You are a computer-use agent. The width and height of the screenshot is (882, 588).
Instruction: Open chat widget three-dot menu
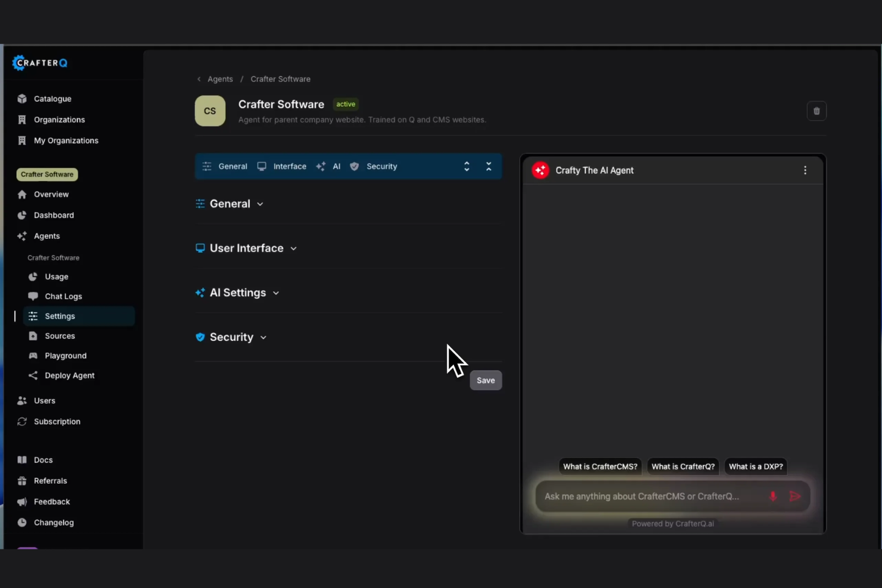(x=805, y=170)
